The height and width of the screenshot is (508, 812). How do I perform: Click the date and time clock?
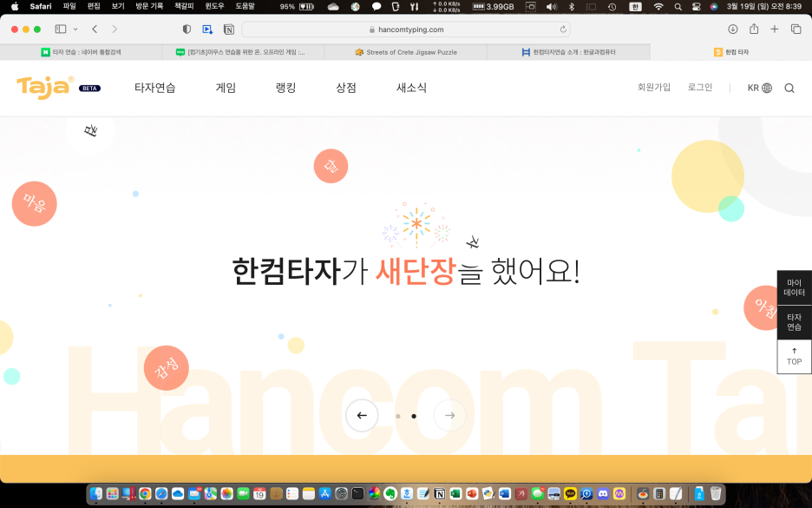763,6
